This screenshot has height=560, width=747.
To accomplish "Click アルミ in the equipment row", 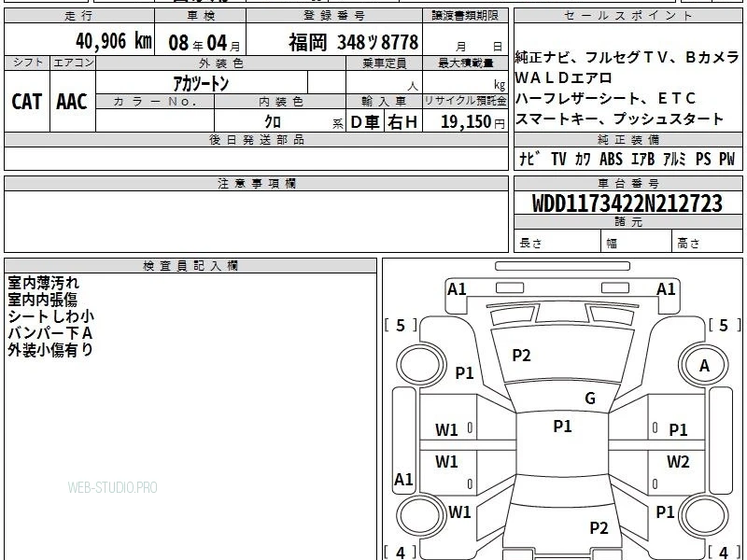I will pyautogui.click(x=674, y=159).
